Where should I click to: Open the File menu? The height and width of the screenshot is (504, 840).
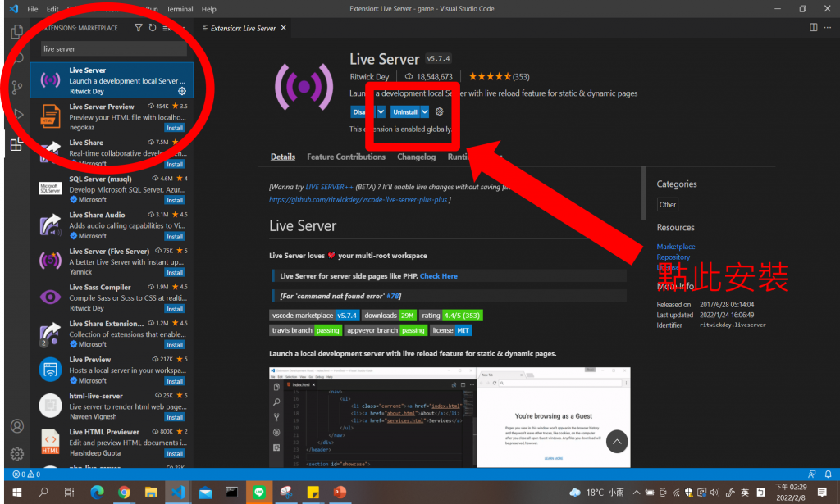pyautogui.click(x=33, y=9)
